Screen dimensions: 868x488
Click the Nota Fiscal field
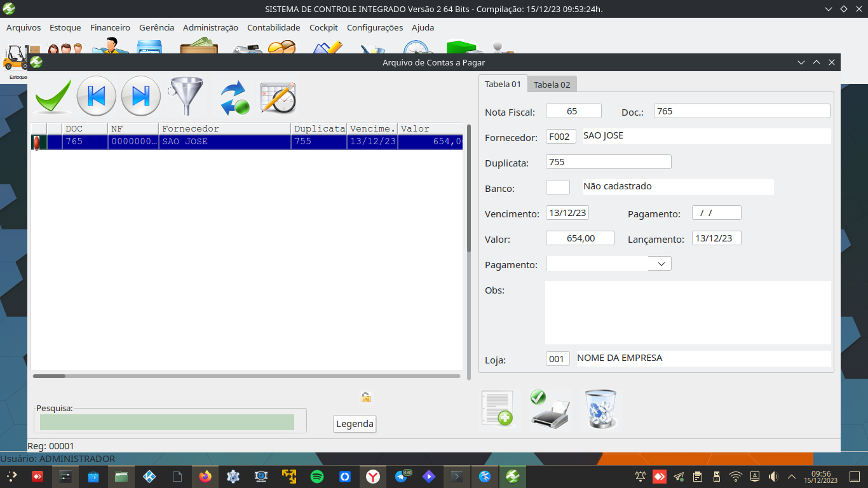(573, 111)
